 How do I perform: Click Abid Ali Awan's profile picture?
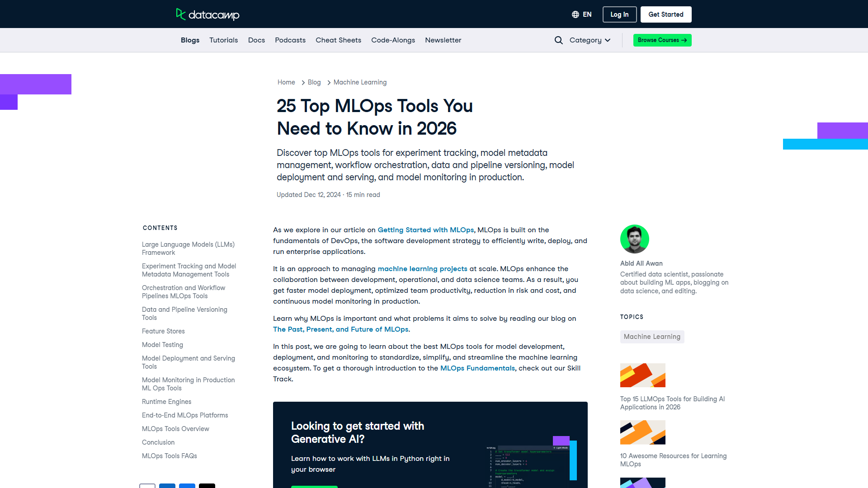coord(634,239)
